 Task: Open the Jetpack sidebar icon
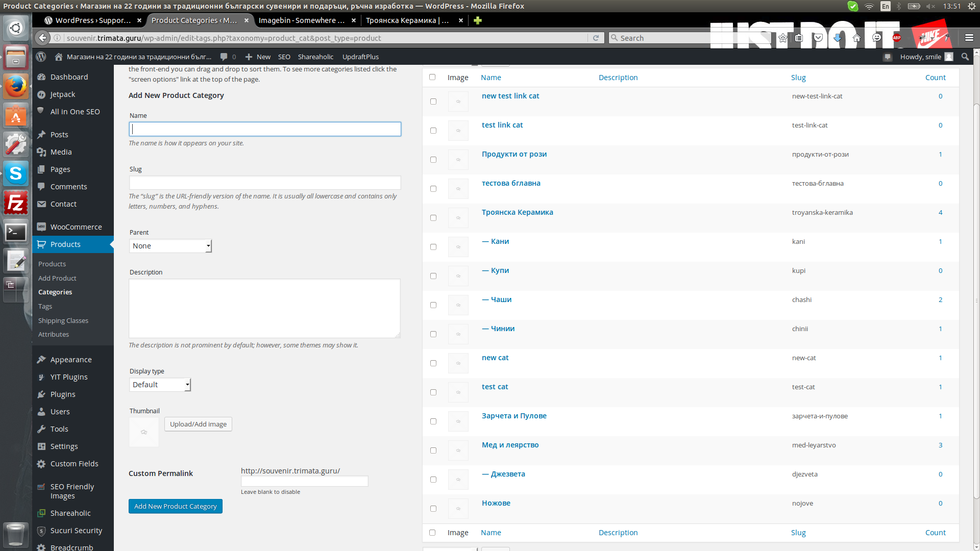(41, 94)
